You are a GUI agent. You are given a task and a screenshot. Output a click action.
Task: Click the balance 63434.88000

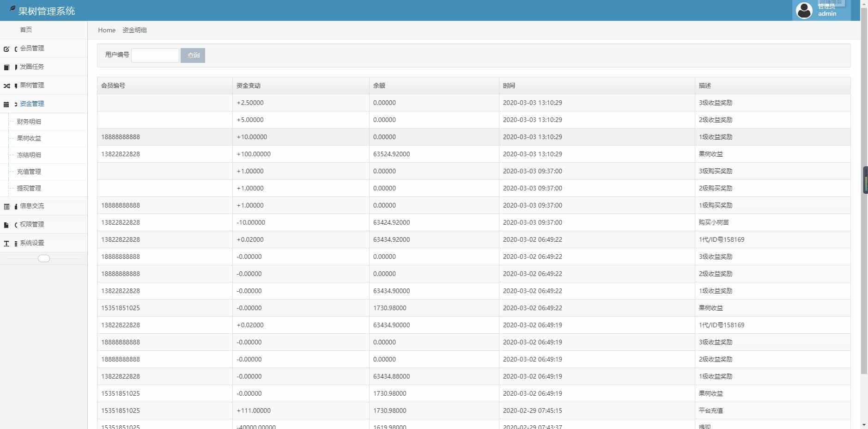coord(392,376)
